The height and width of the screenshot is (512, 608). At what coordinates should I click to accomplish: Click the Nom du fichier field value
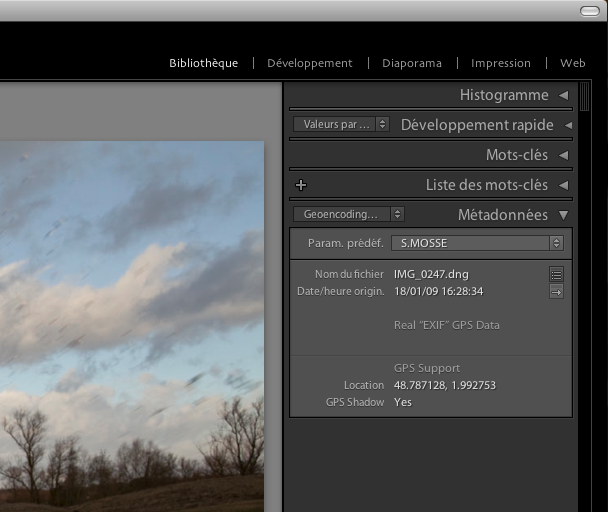tap(431, 274)
